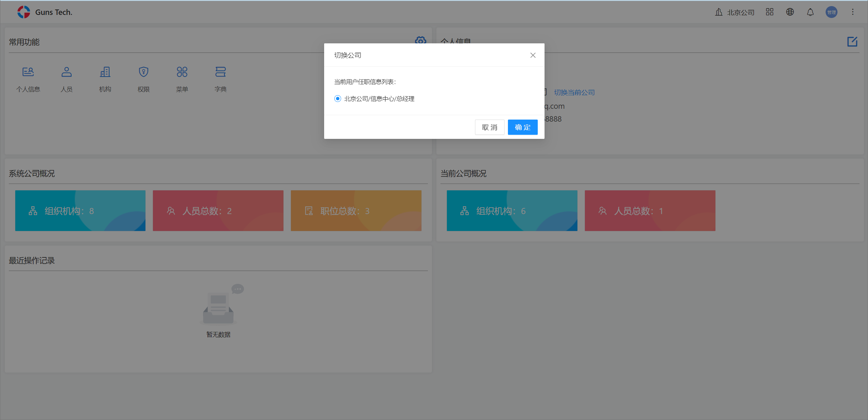Click the 切换当前公司 link

[574, 92]
